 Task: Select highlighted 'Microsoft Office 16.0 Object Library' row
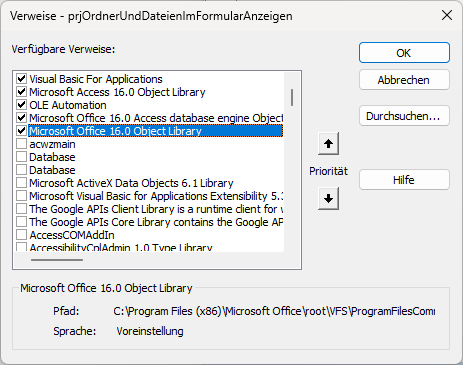(x=156, y=131)
